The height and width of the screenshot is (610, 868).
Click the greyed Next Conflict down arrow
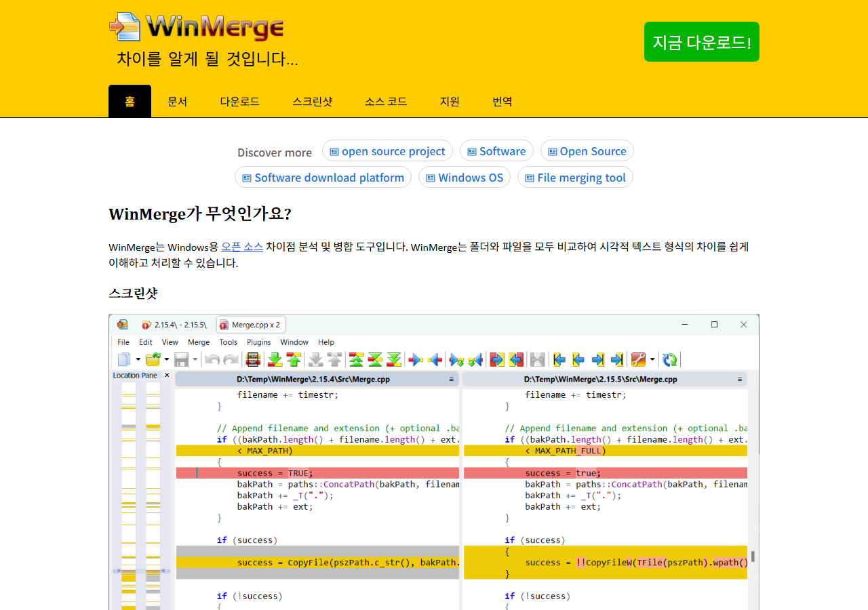click(315, 359)
